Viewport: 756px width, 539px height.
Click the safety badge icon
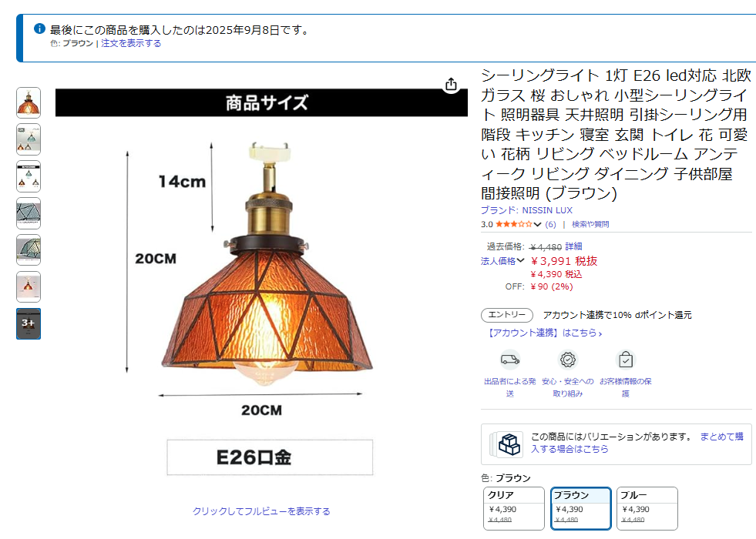pyautogui.click(x=568, y=360)
